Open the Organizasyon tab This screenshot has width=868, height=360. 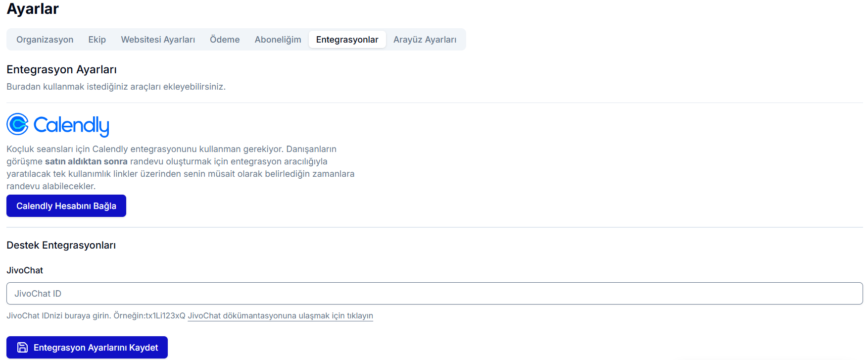45,40
